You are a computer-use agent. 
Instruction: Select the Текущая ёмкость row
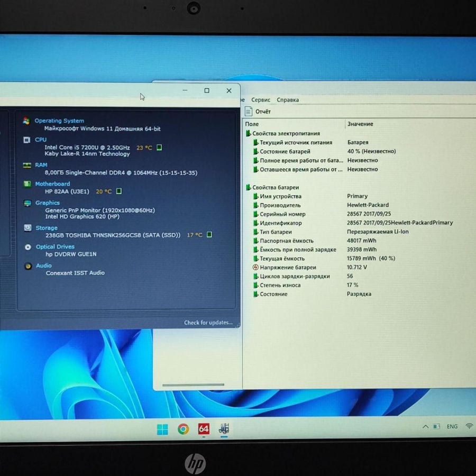(324, 259)
